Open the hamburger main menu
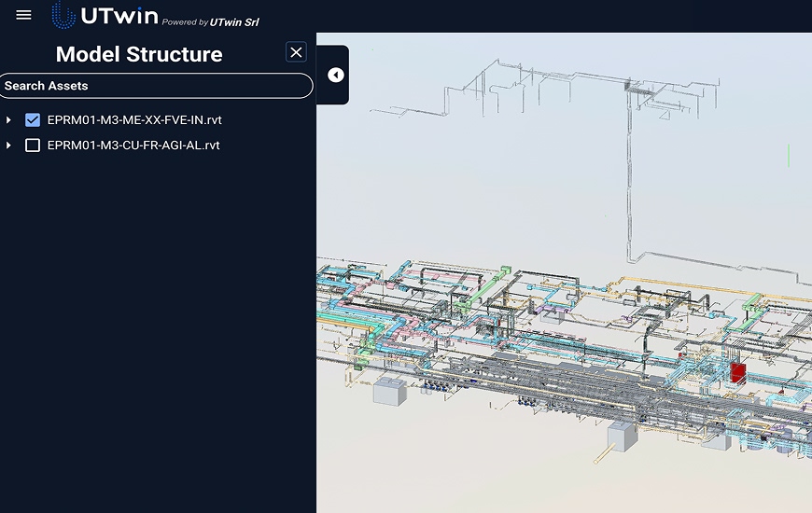This screenshot has width=812, height=513. [x=24, y=15]
